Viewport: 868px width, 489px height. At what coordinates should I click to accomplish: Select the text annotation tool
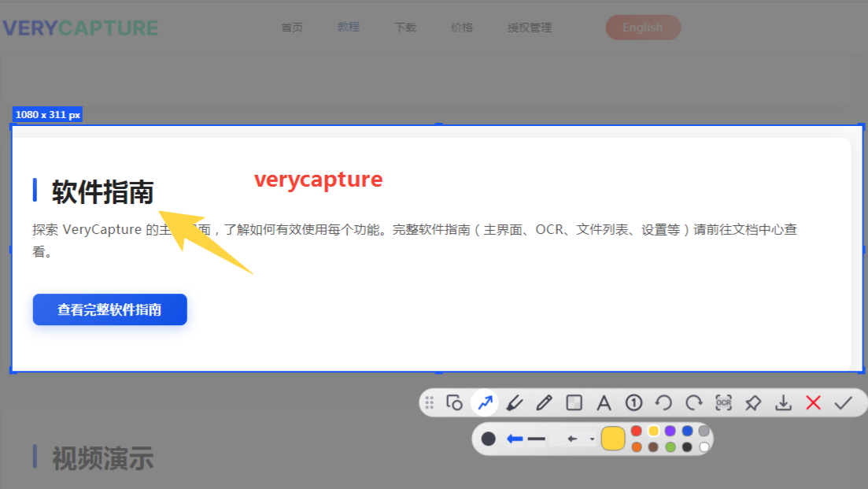point(604,402)
